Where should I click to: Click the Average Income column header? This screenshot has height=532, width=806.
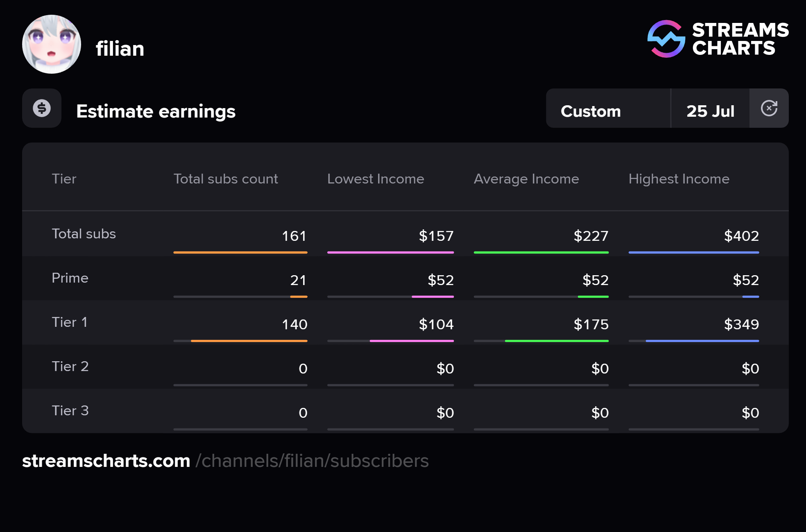[526, 179]
